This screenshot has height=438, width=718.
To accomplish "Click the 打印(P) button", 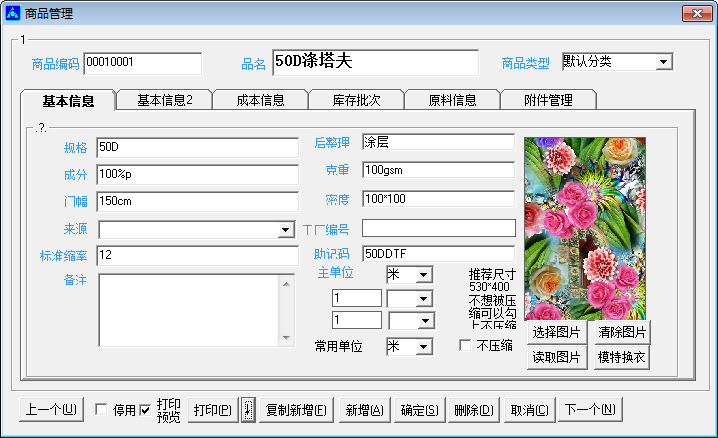I will 213,409.
